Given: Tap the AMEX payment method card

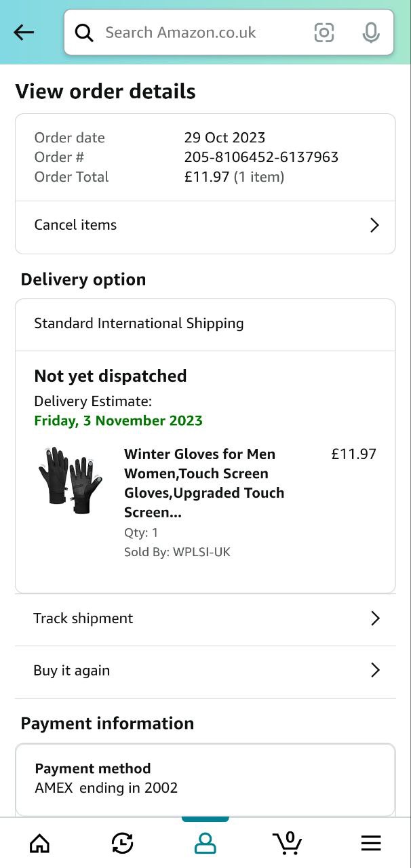Looking at the screenshot, I should click(205, 778).
